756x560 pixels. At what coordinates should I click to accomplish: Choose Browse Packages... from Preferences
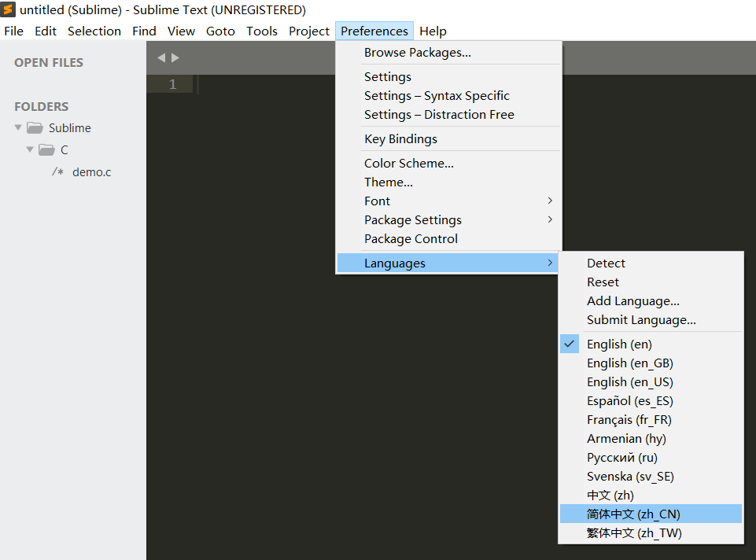(448, 52)
